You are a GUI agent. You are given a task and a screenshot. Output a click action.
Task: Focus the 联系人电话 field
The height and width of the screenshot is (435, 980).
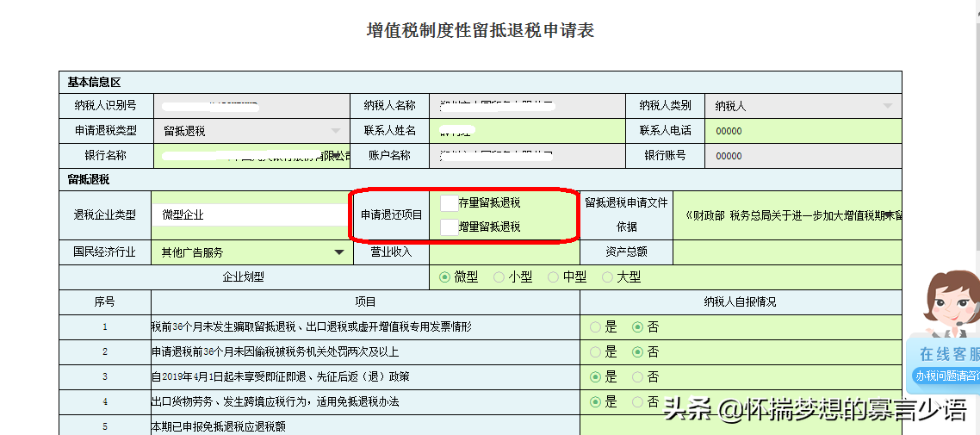(x=801, y=131)
